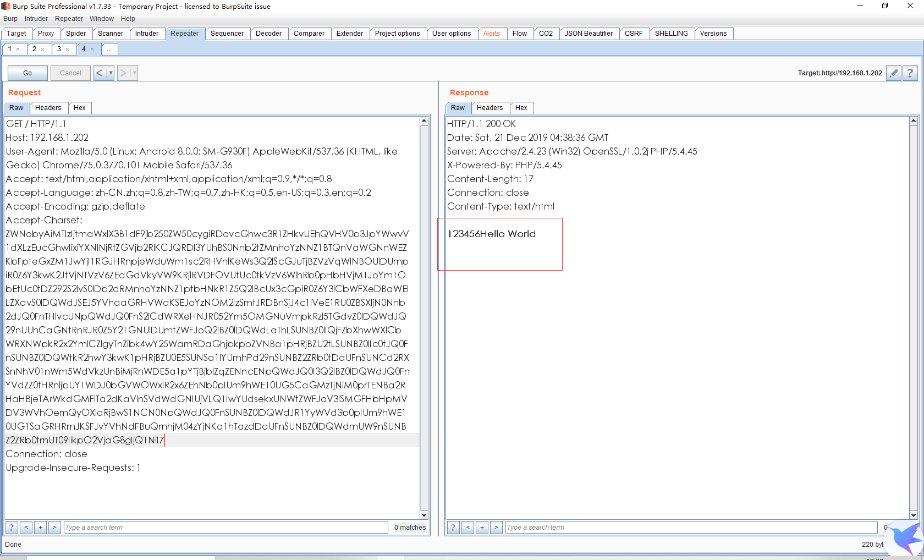Go forward to the next request in history

(x=123, y=73)
